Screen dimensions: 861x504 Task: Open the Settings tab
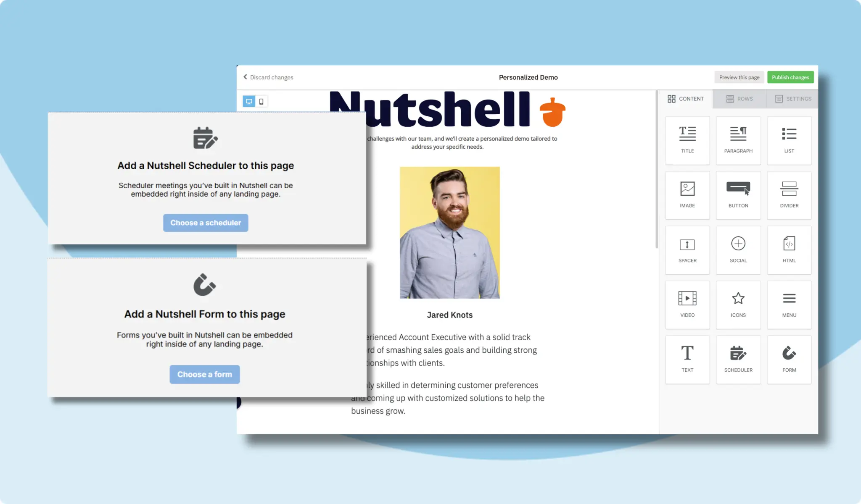pyautogui.click(x=793, y=99)
